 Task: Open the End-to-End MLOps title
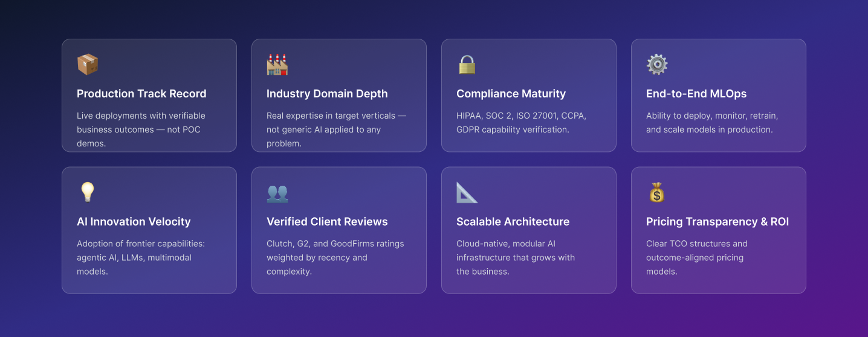pos(696,94)
